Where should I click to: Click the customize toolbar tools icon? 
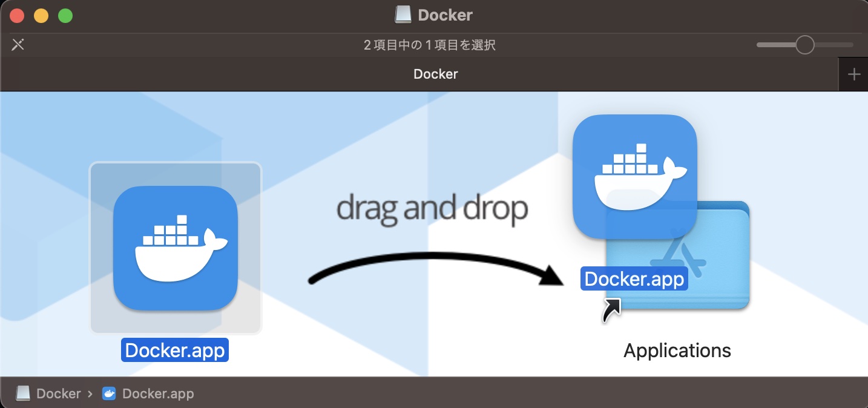(18, 44)
